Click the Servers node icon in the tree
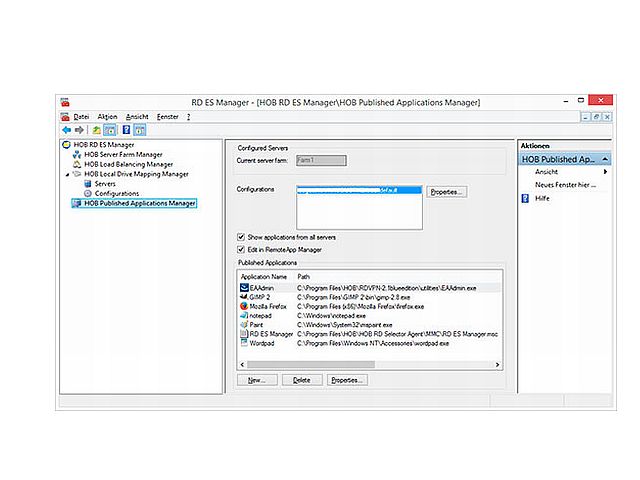 point(87,184)
